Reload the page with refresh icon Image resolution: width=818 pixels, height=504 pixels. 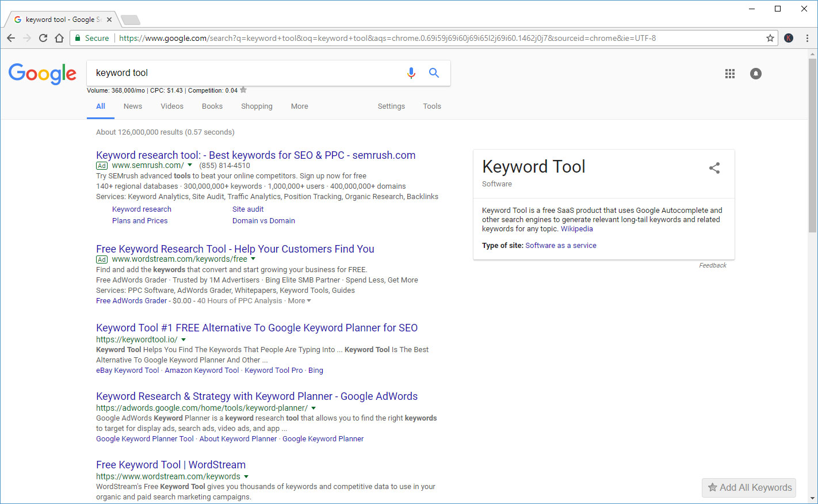(x=43, y=38)
